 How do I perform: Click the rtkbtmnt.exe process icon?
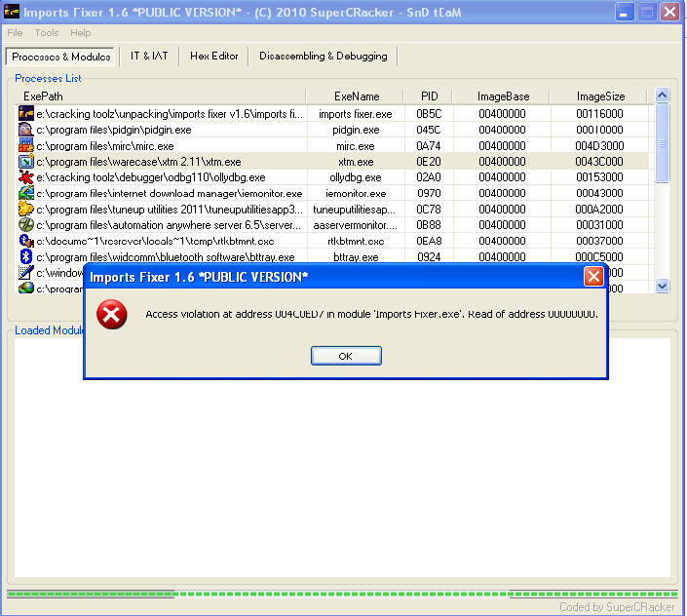click(x=26, y=241)
